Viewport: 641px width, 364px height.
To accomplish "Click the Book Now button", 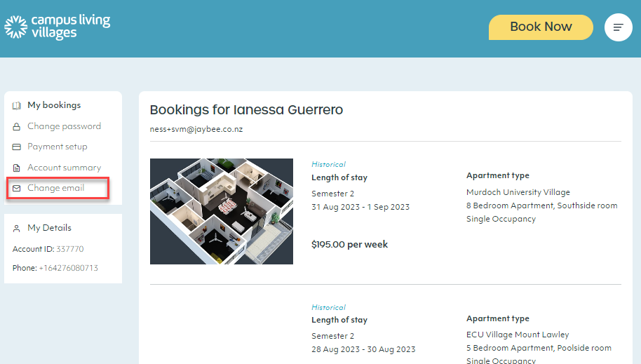I will (x=541, y=27).
